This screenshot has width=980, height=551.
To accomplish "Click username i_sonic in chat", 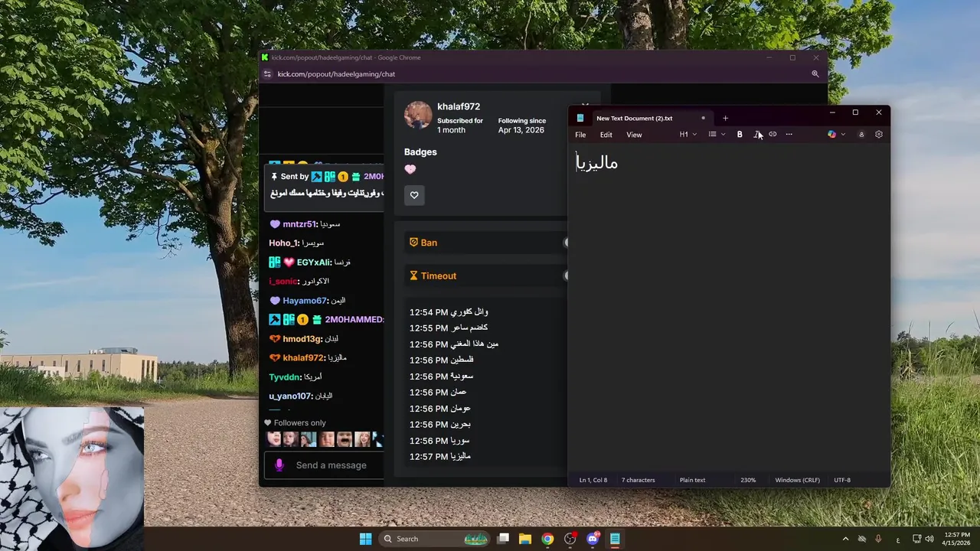I will pos(283,282).
